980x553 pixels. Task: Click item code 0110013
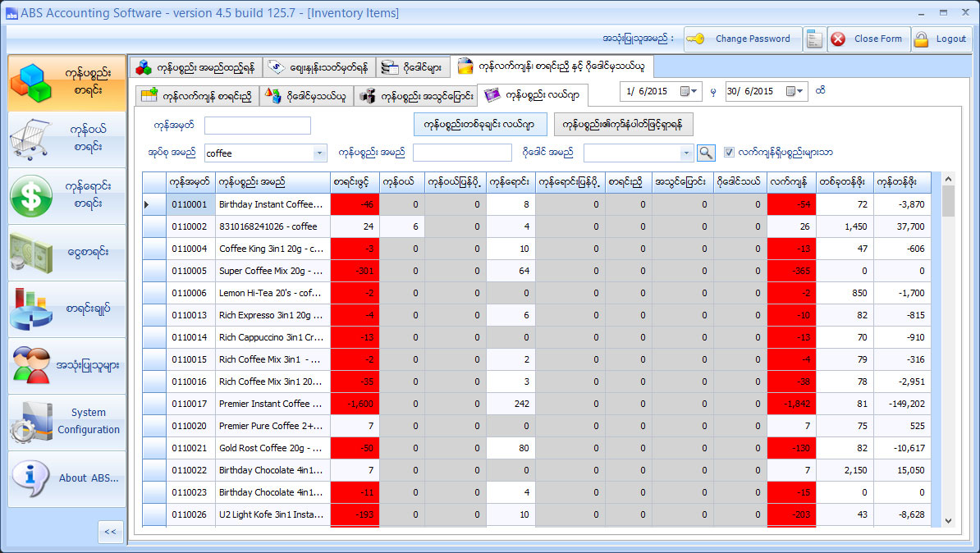(191, 315)
